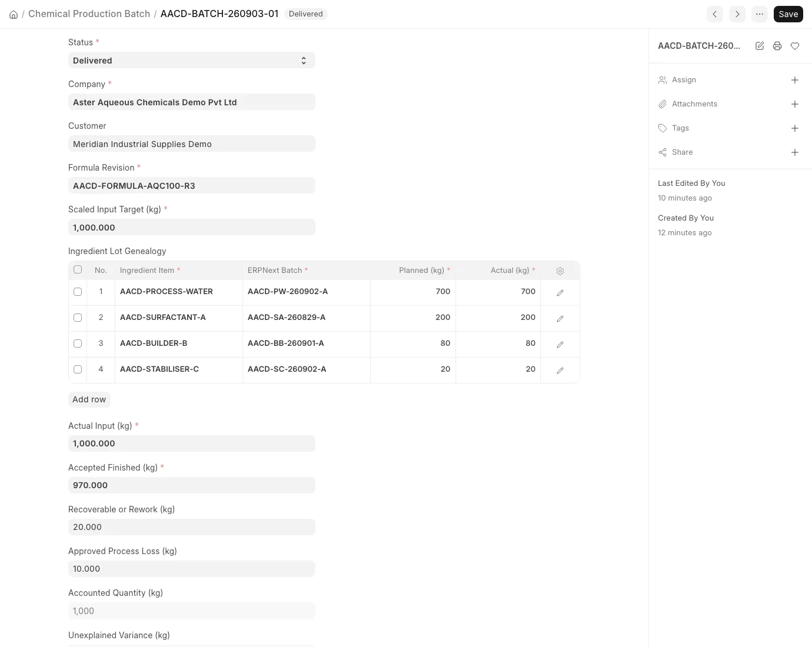
Task: Check the AACD-PROCESS-WATER row checkbox
Action: click(78, 292)
